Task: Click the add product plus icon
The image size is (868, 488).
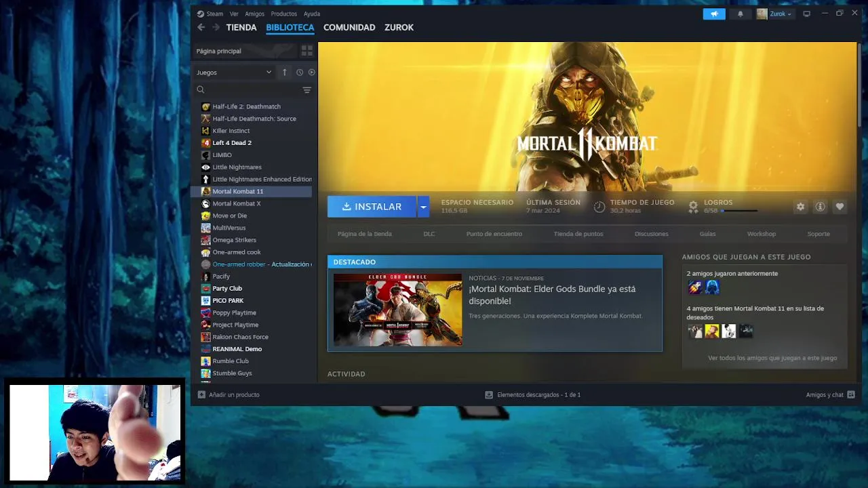Action: pos(201,394)
